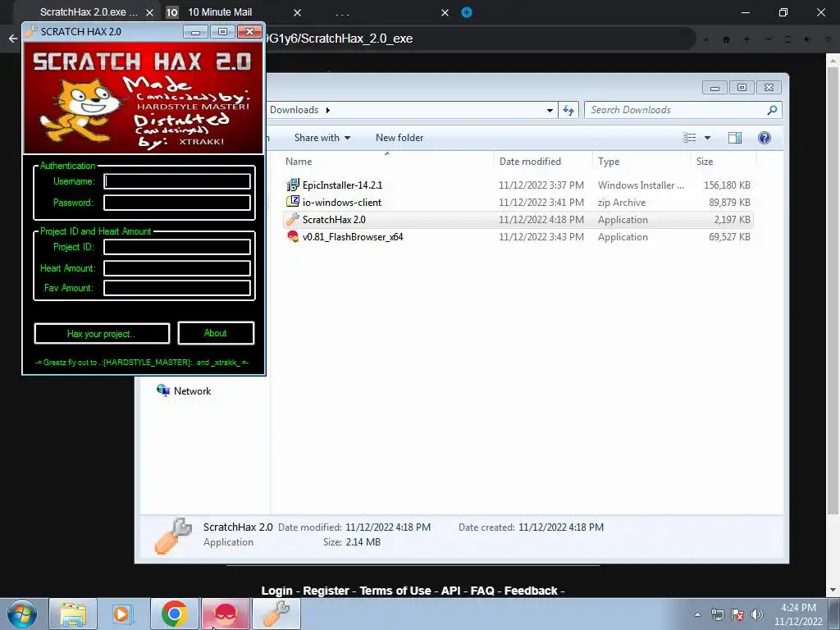Select the v0.81_FlashBrowser_x64 file
This screenshot has height=630, width=840.
[x=518, y=237]
